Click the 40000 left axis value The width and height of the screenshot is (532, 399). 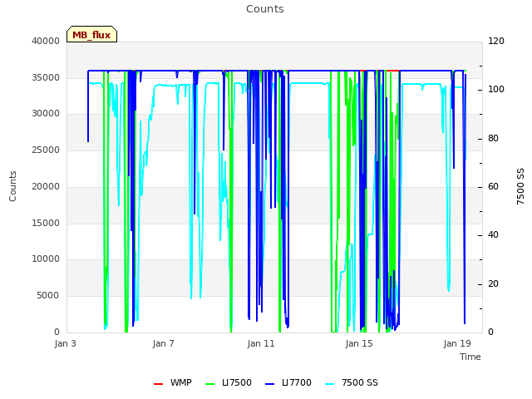[x=46, y=41]
